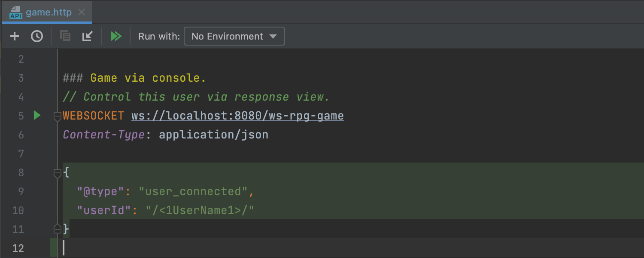Screen dimensions: 644x258
Task: Click the plus icon to add request
Action: point(15,36)
